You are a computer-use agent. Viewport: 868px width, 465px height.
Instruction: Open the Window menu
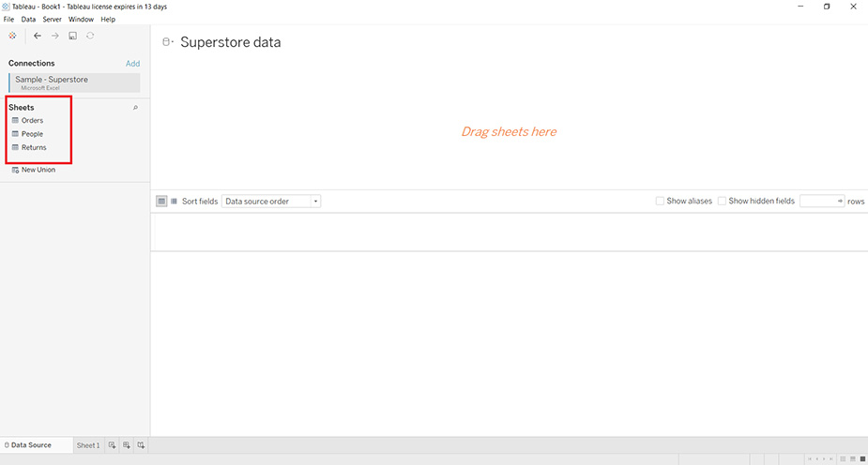[81, 20]
